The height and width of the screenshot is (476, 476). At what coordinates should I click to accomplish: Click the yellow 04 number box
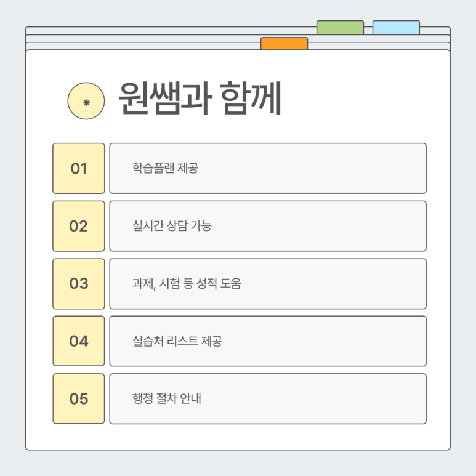[x=79, y=341]
